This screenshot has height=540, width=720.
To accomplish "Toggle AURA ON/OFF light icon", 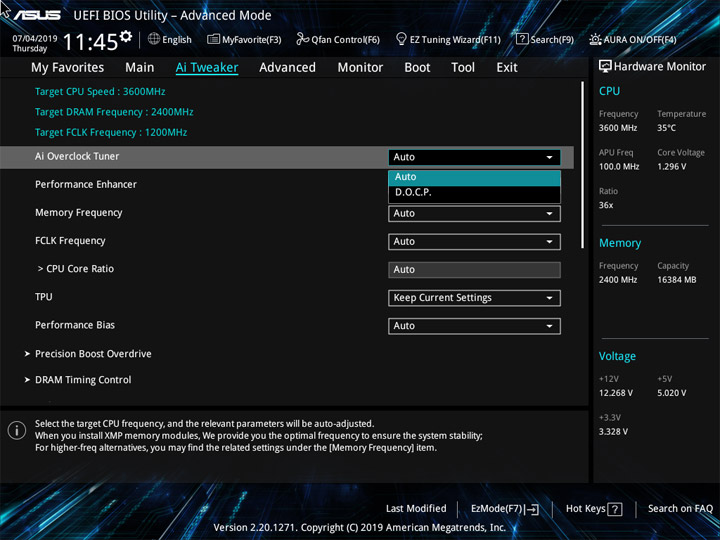I will pyautogui.click(x=595, y=39).
